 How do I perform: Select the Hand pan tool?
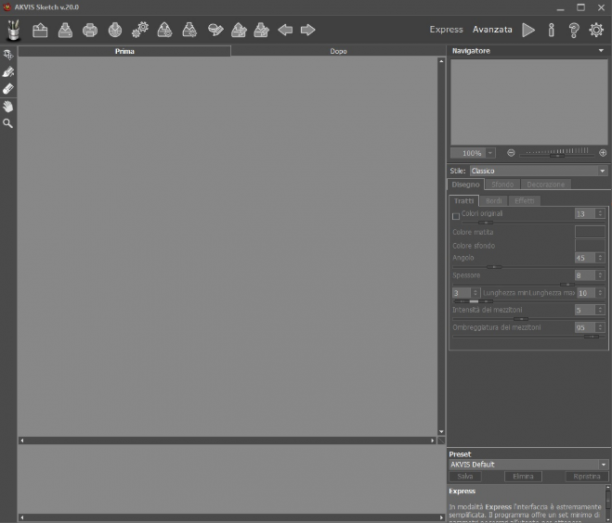8,106
